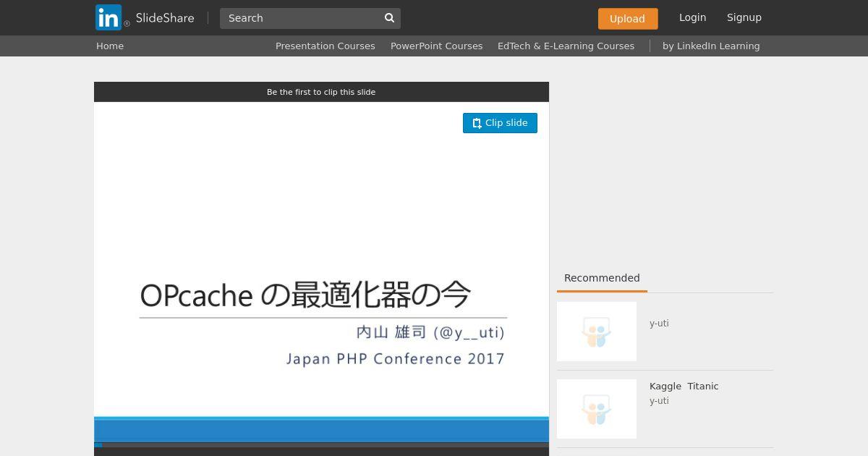The image size is (868, 456).
Task: Click 'Be the first to clip this slide' text
Action: tap(321, 92)
